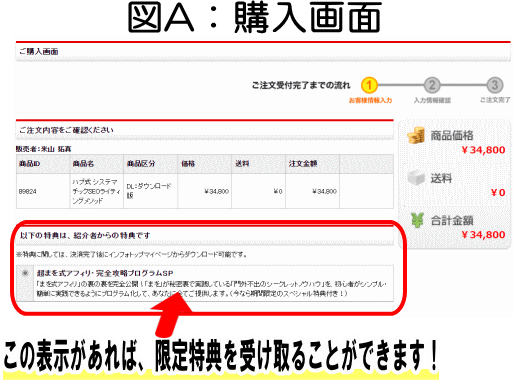Click the ご注文内容をご確認ください section heading
This screenshot has width=513, height=380.
point(66,130)
